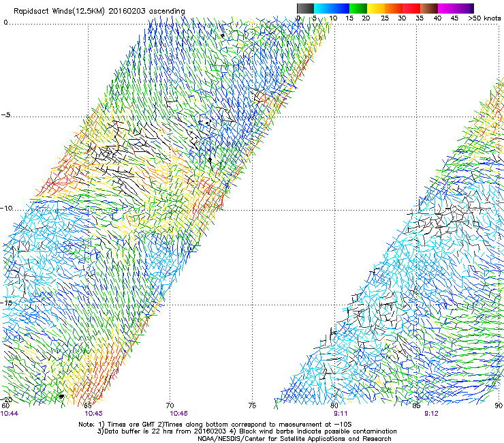504x443 pixels.
Task: Click the '0' label under the color scale
Action: tap(298, 18)
